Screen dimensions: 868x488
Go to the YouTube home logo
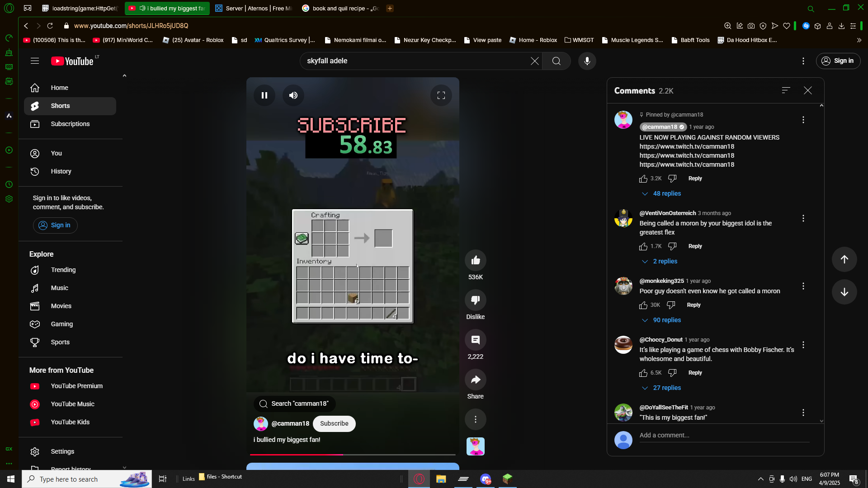(x=73, y=61)
